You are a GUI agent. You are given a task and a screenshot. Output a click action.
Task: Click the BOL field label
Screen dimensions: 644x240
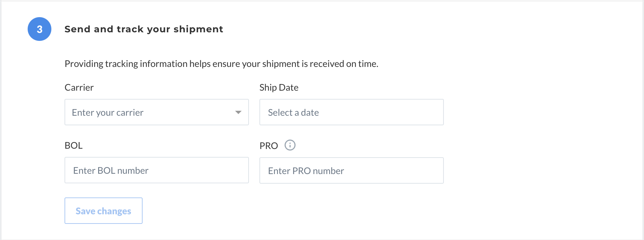pos(74,145)
